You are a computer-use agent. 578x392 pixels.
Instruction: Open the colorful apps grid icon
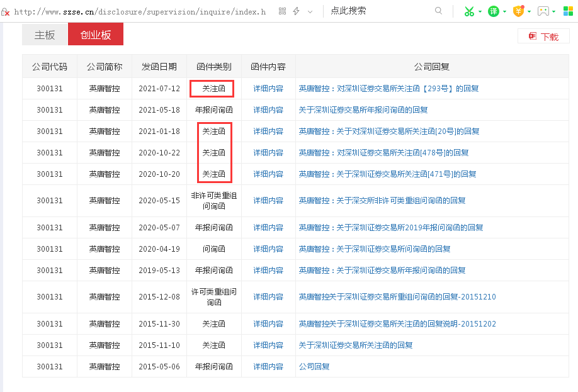(568, 11)
